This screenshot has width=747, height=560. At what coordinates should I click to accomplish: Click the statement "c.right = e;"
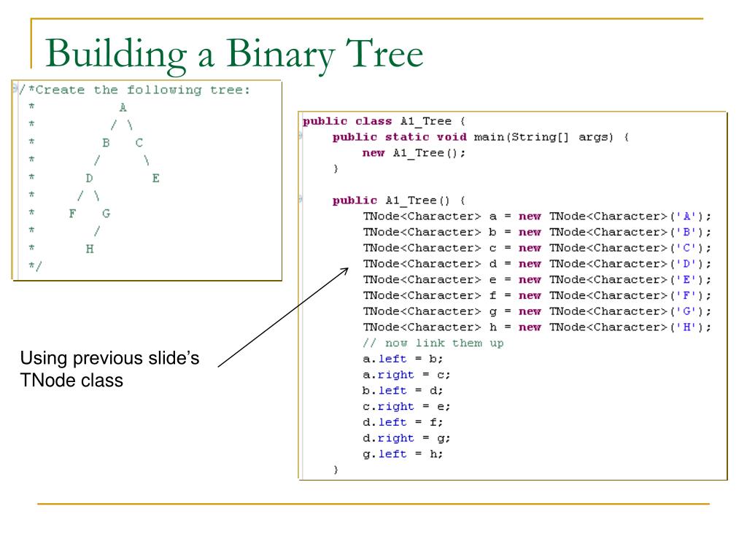click(x=406, y=406)
